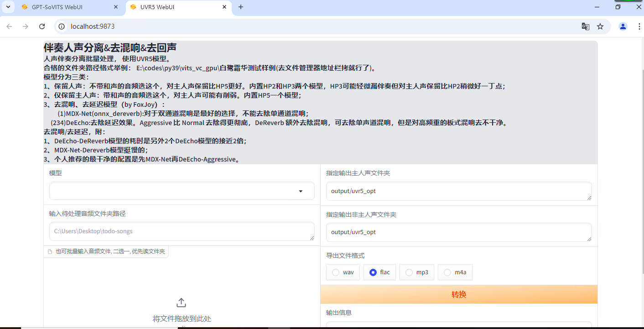
Task: Open the tab search chevron dropdown
Action: pyautogui.click(x=8, y=7)
